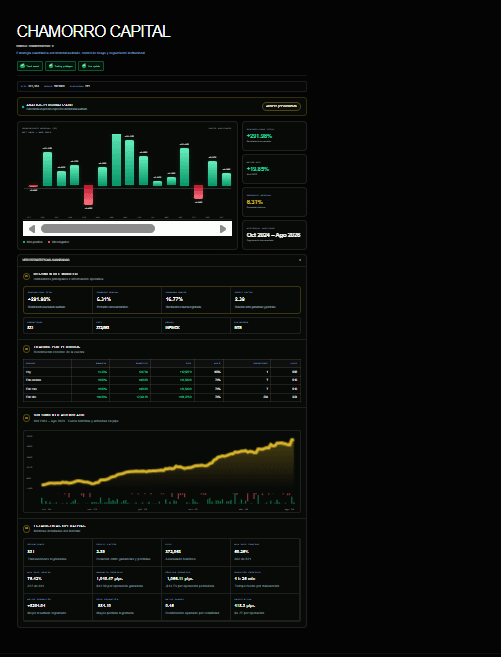Click the Oct 2024 – Ago 2025 period card
501x657 pixels.
[274, 235]
